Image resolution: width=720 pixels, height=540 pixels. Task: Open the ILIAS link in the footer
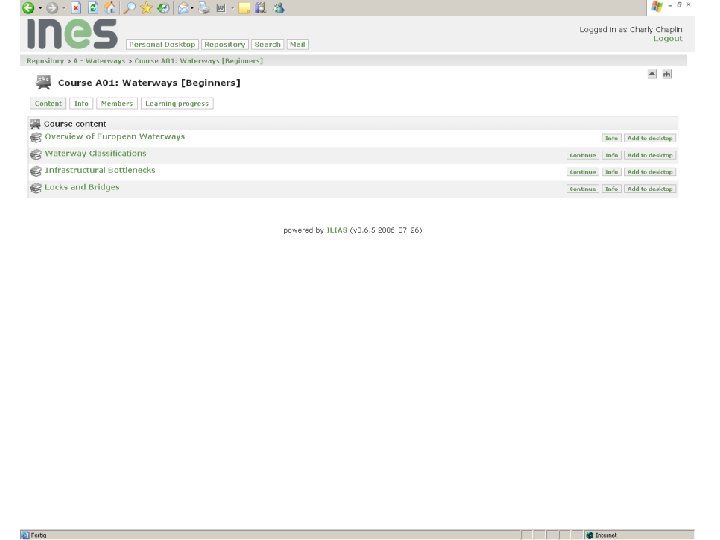pos(337,231)
